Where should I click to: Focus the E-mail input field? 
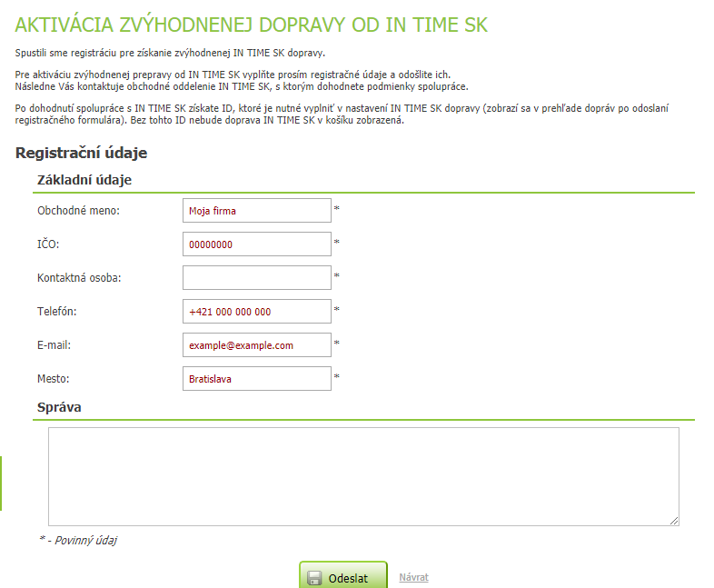(257, 345)
